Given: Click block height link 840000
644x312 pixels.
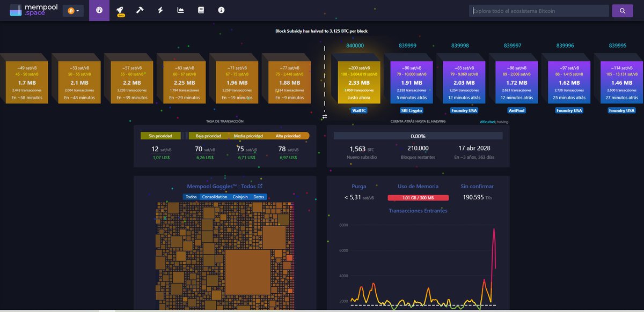Looking at the screenshot, I should pyautogui.click(x=355, y=46).
